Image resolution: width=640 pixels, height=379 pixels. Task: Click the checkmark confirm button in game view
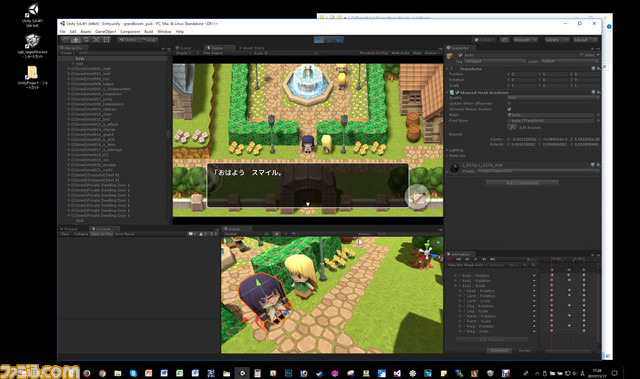tap(418, 197)
